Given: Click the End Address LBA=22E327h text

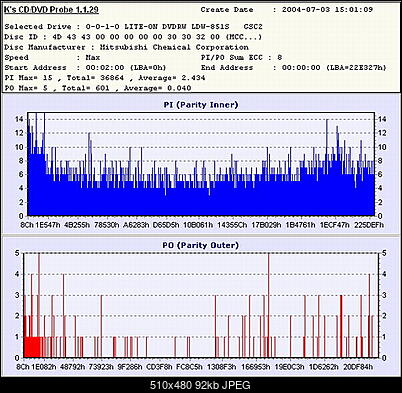Looking at the screenshot, I should point(356,68).
